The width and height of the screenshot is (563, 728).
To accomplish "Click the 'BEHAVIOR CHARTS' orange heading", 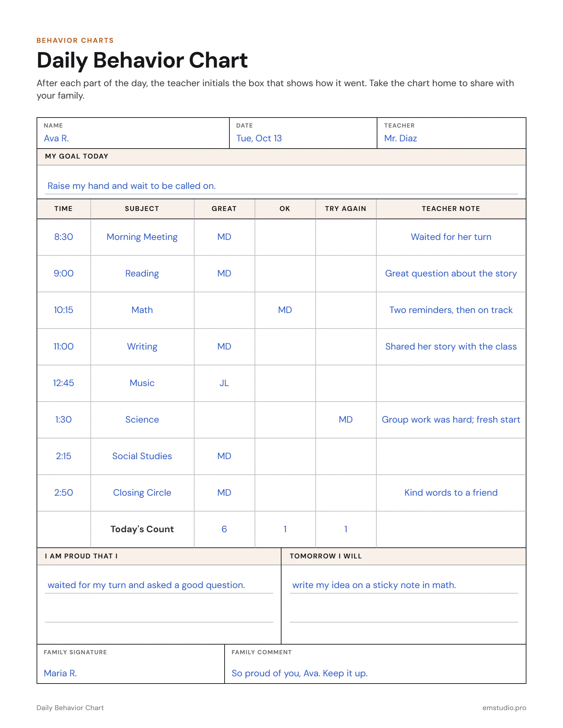I will click(x=75, y=40).
